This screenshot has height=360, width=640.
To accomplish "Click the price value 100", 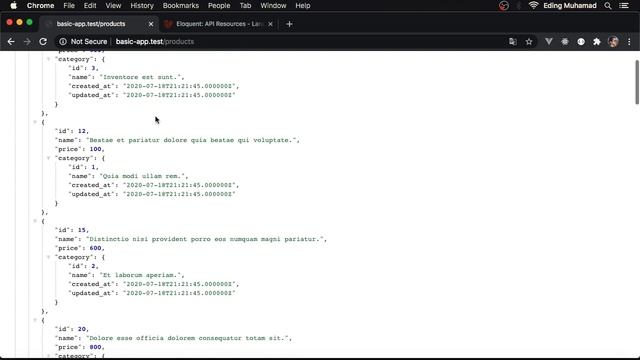I will [96, 149].
